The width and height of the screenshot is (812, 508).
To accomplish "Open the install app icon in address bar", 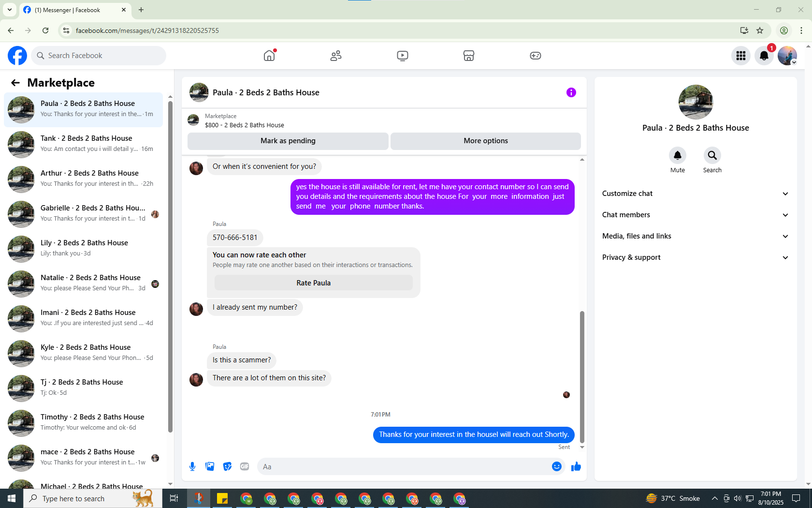I will [744, 30].
